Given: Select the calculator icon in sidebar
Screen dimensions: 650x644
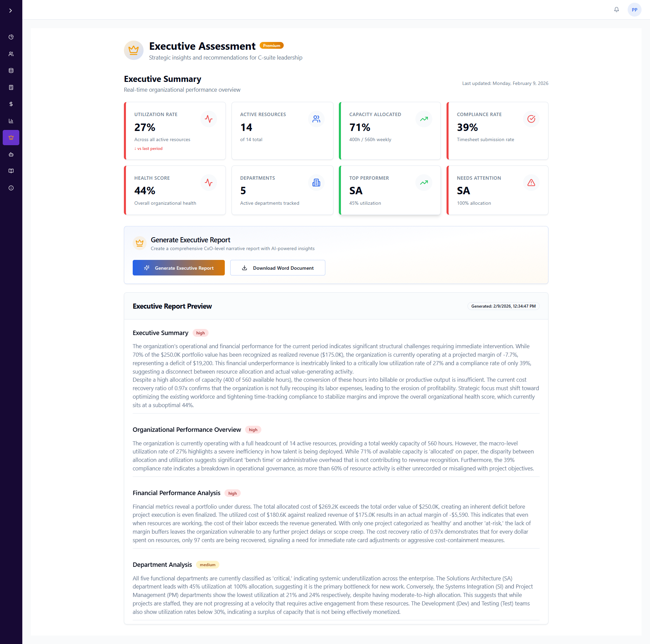Looking at the screenshot, I should point(11,87).
